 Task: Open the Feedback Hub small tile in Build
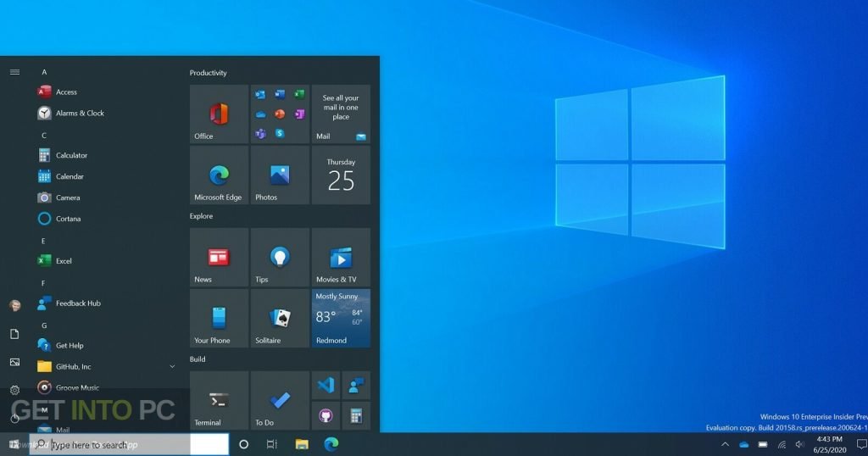[356, 385]
